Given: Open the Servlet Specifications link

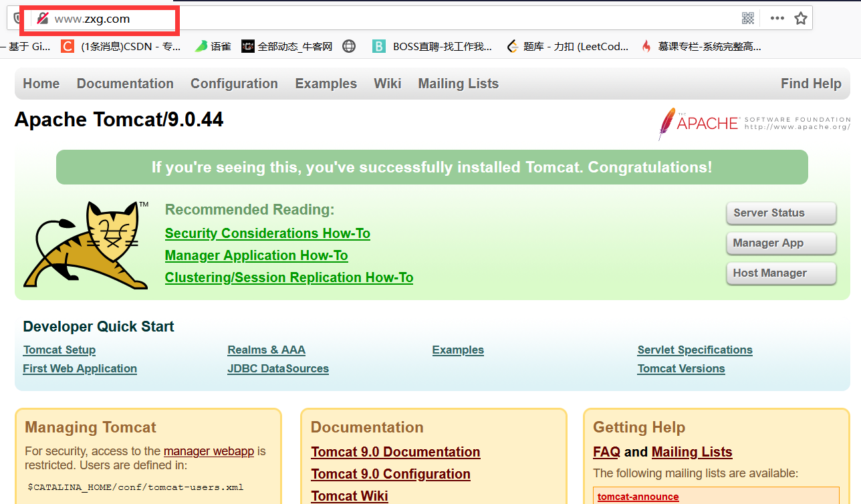Looking at the screenshot, I should [695, 350].
